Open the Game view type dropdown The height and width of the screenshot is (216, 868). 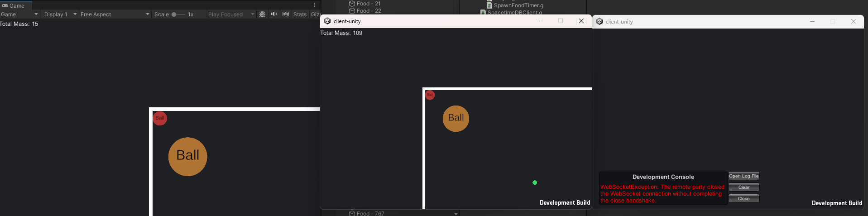point(19,14)
